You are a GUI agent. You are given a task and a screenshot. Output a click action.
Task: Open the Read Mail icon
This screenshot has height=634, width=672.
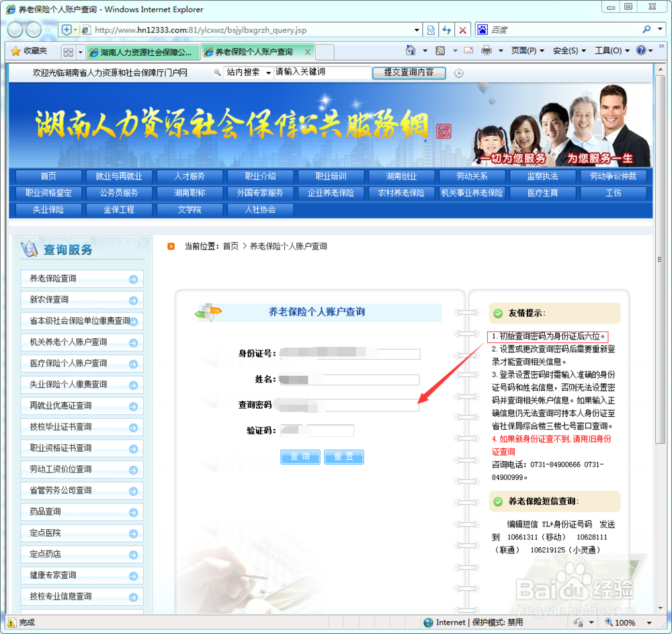click(x=468, y=50)
